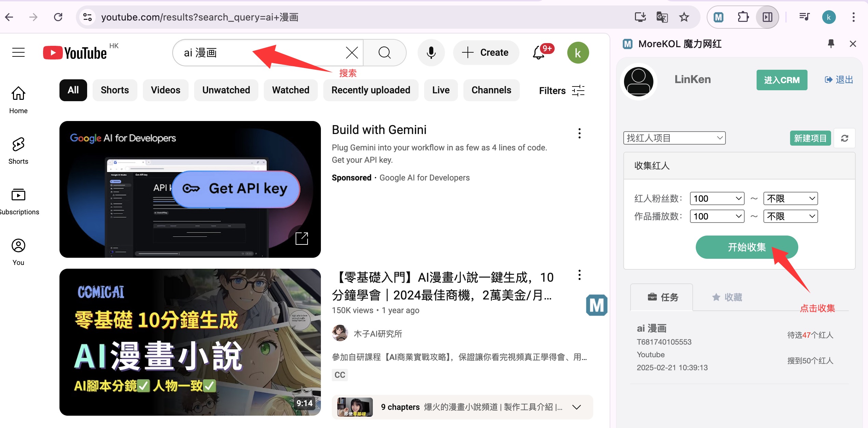Click the 进入CRM button

click(x=782, y=80)
